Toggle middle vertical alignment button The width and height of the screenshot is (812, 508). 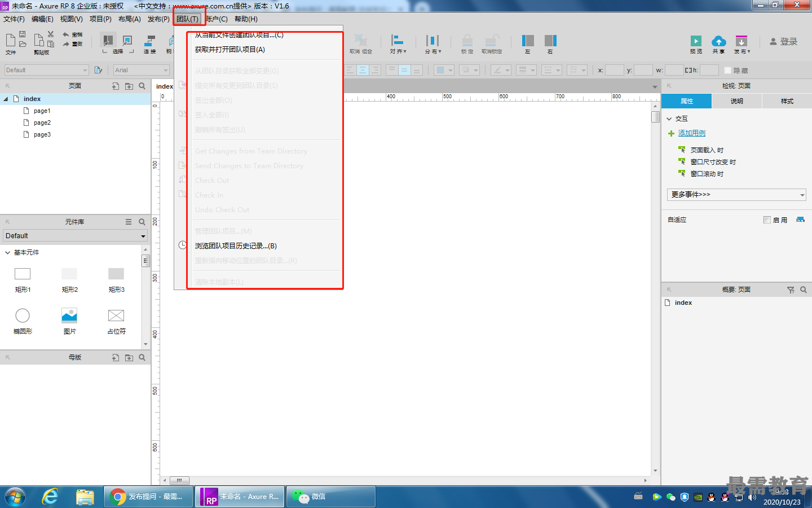tap(404, 70)
